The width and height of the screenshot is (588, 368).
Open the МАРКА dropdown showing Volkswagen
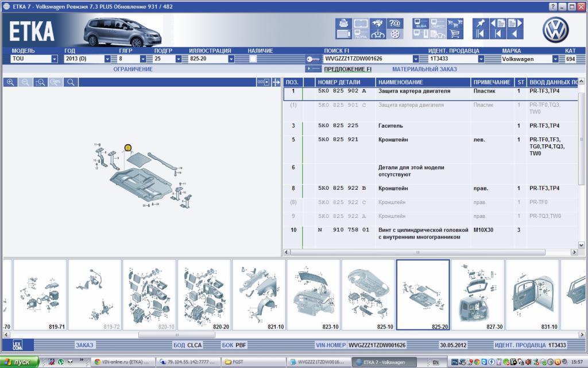click(x=555, y=59)
